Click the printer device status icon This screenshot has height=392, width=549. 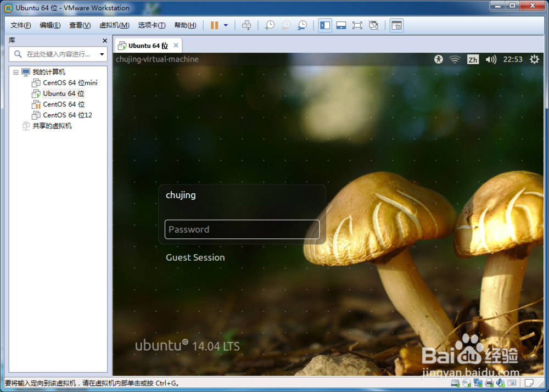(489, 383)
